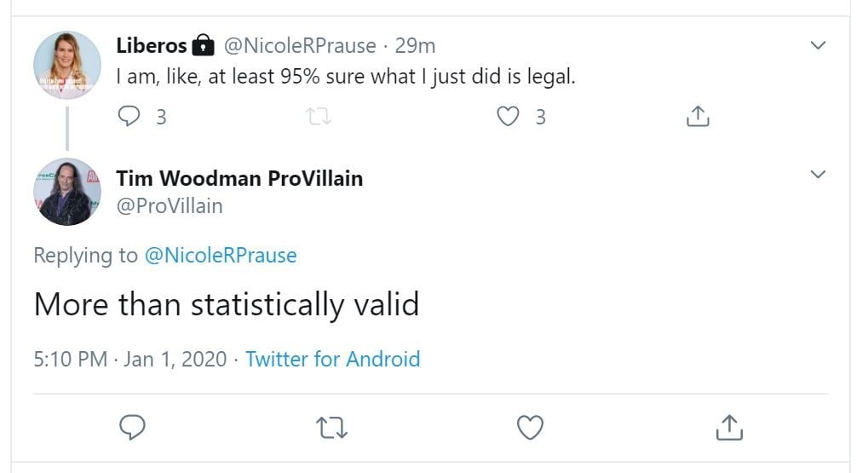Like the Liberos tweet
868x473 pixels.
(509, 117)
